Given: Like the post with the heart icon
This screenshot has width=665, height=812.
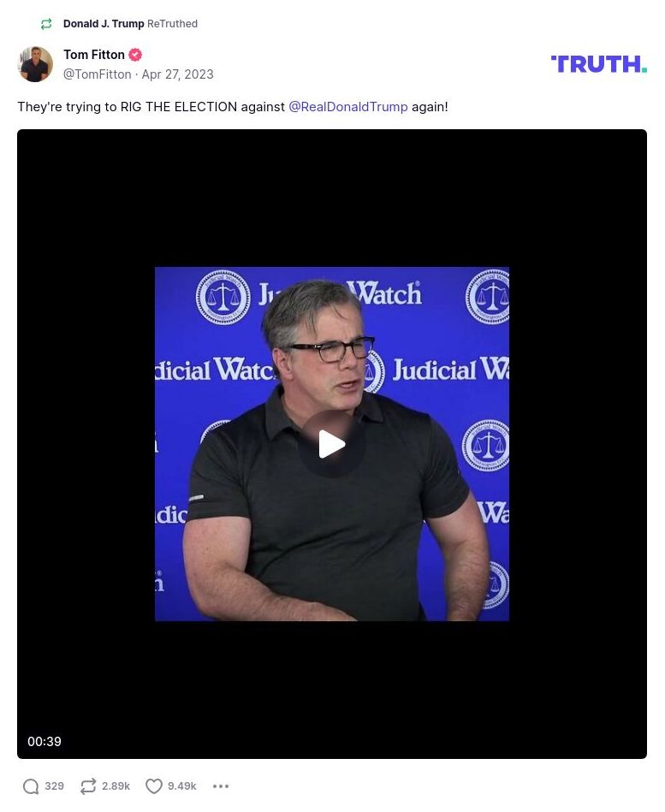Looking at the screenshot, I should point(154,786).
